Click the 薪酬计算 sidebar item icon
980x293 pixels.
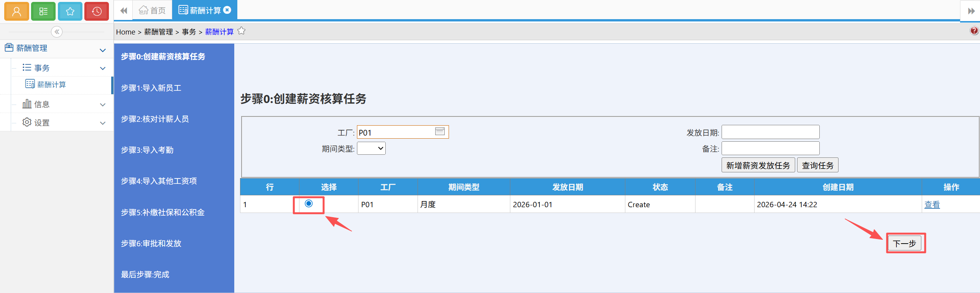[x=30, y=84]
